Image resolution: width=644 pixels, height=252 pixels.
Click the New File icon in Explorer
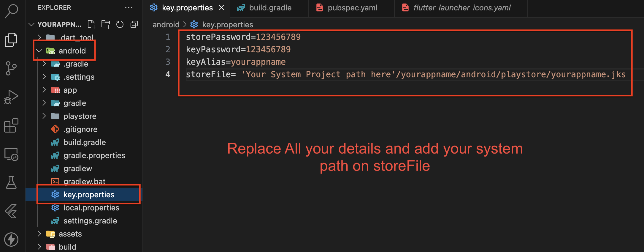(92, 24)
